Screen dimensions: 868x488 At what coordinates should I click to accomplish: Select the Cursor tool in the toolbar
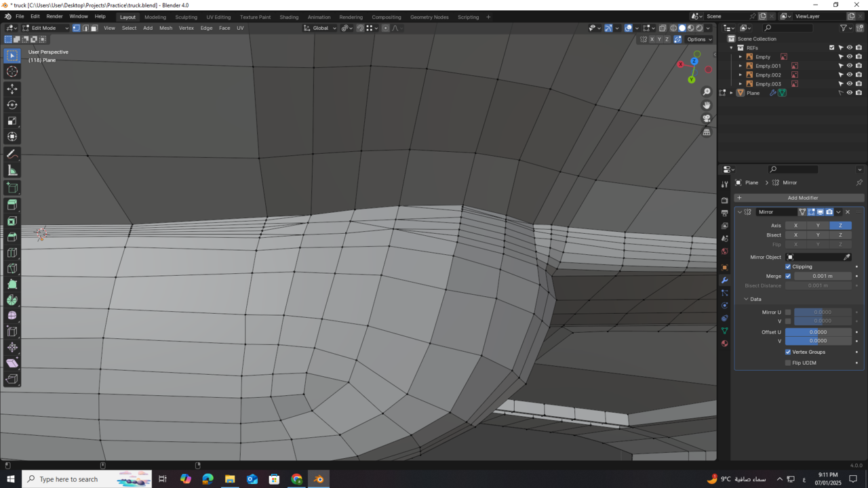[12, 72]
